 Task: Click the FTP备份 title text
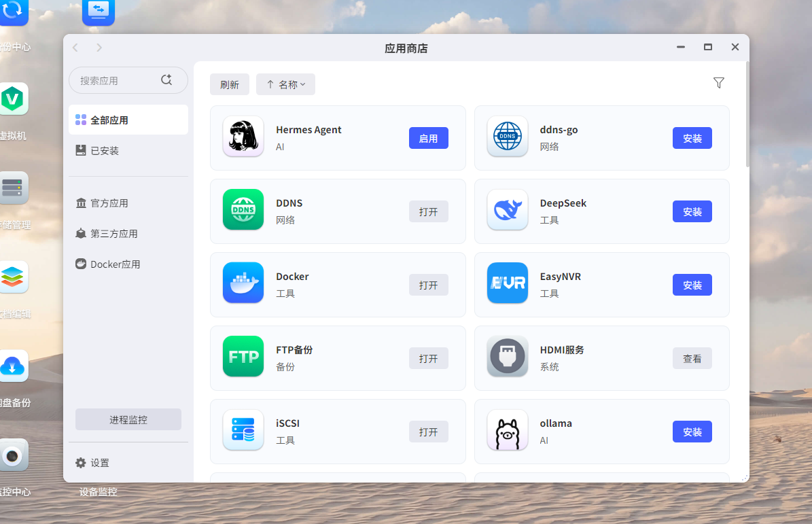[294, 350]
